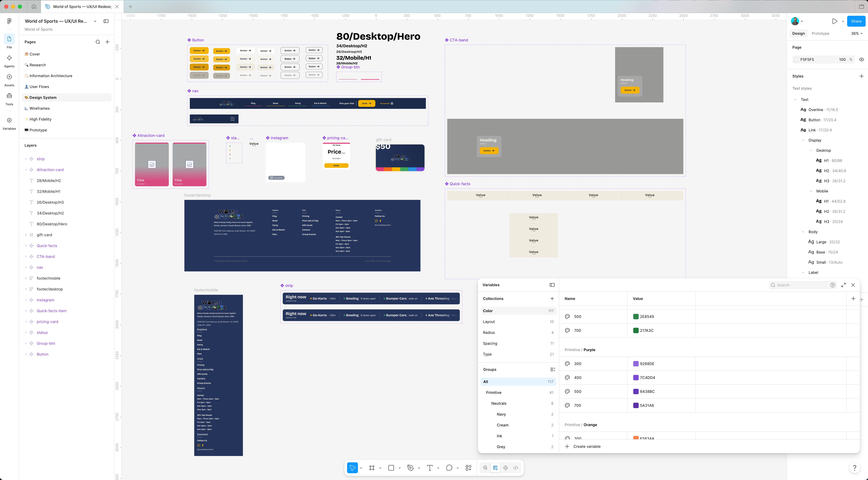Open the Research page
This screenshot has width=868, height=480.
(x=37, y=65)
